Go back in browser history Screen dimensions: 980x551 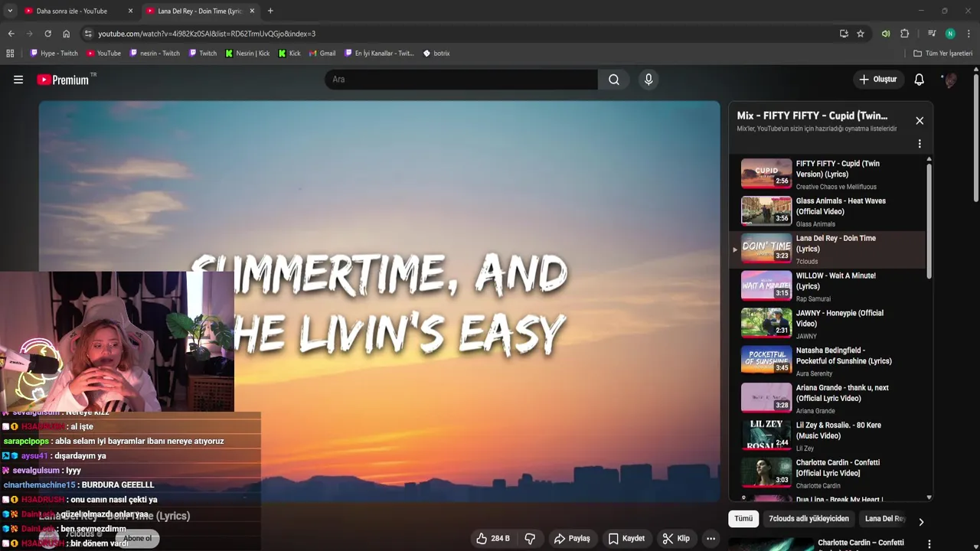pyautogui.click(x=11, y=34)
